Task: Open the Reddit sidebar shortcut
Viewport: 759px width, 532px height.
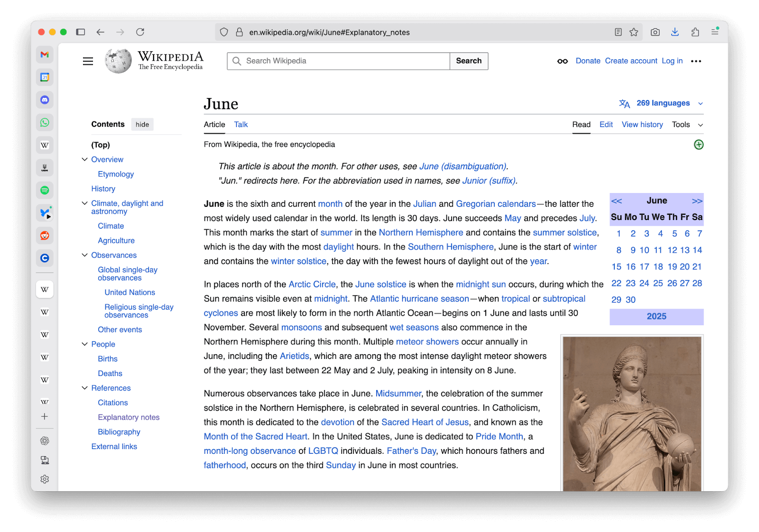Action: [45, 236]
